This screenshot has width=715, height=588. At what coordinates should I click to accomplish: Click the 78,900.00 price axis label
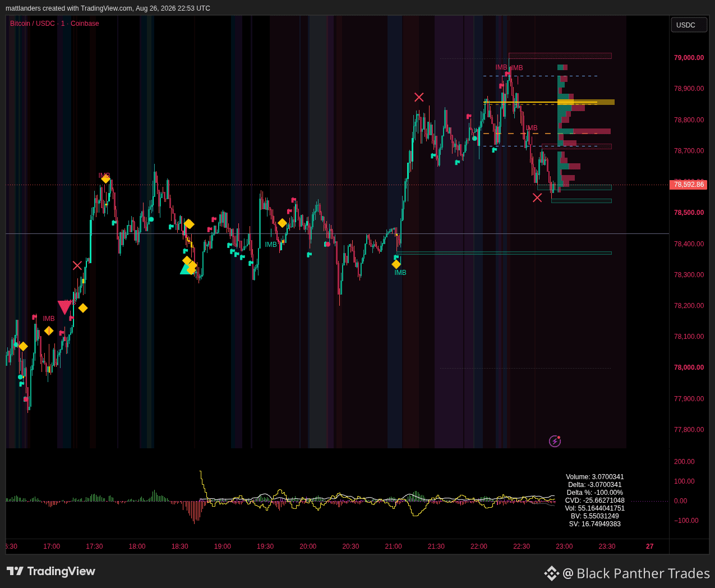click(x=689, y=89)
